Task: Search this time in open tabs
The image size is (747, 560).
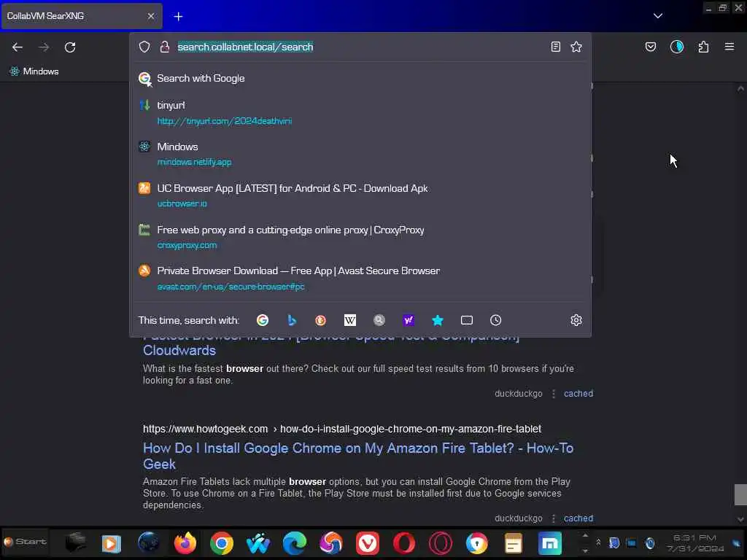Action: (466, 320)
